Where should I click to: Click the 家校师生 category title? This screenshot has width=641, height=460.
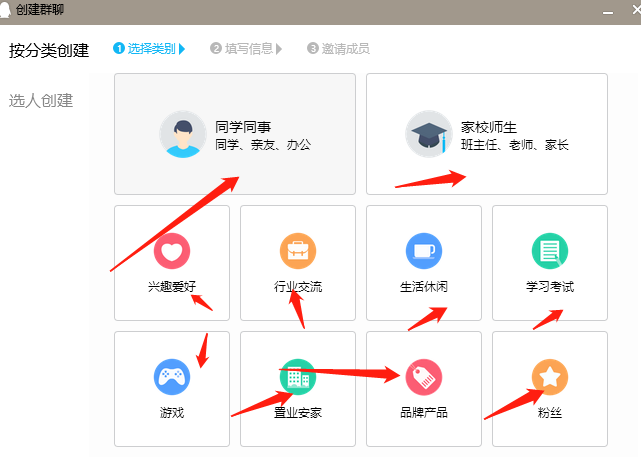coord(489,127)
